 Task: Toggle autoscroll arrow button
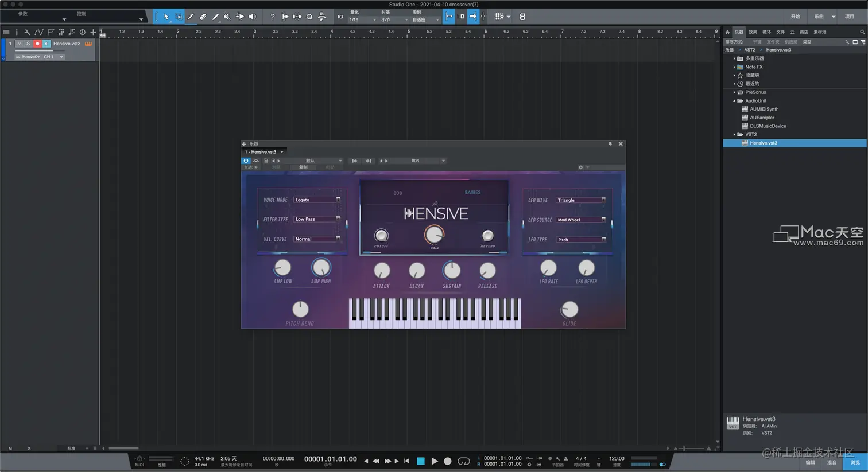pos(473,17)
